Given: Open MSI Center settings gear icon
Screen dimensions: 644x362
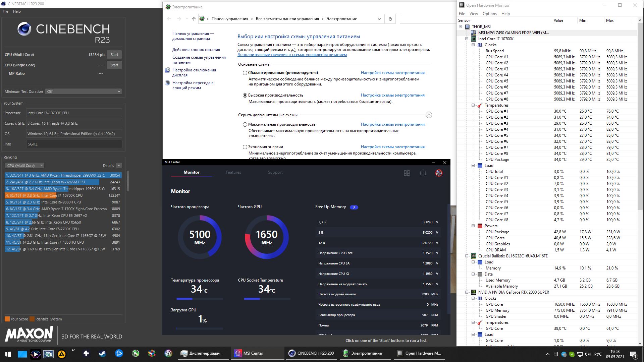Looking at the screenshot, I should (423, 173).
